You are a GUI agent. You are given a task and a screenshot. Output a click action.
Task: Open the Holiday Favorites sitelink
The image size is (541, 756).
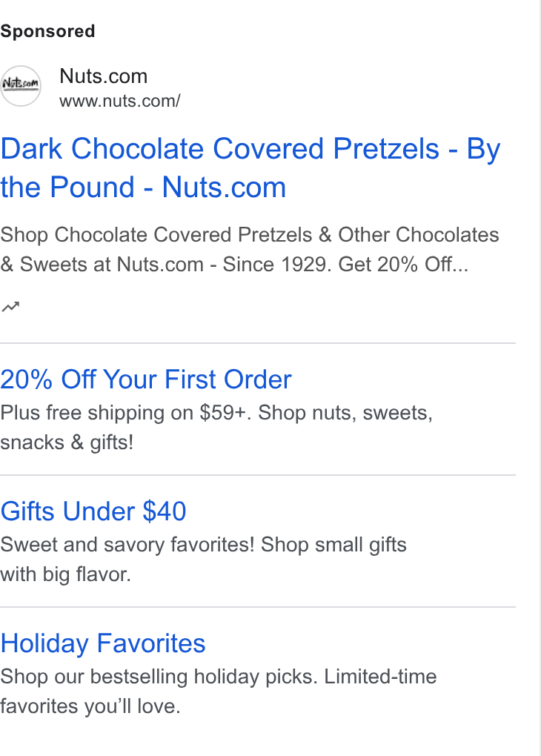[103, 643]
